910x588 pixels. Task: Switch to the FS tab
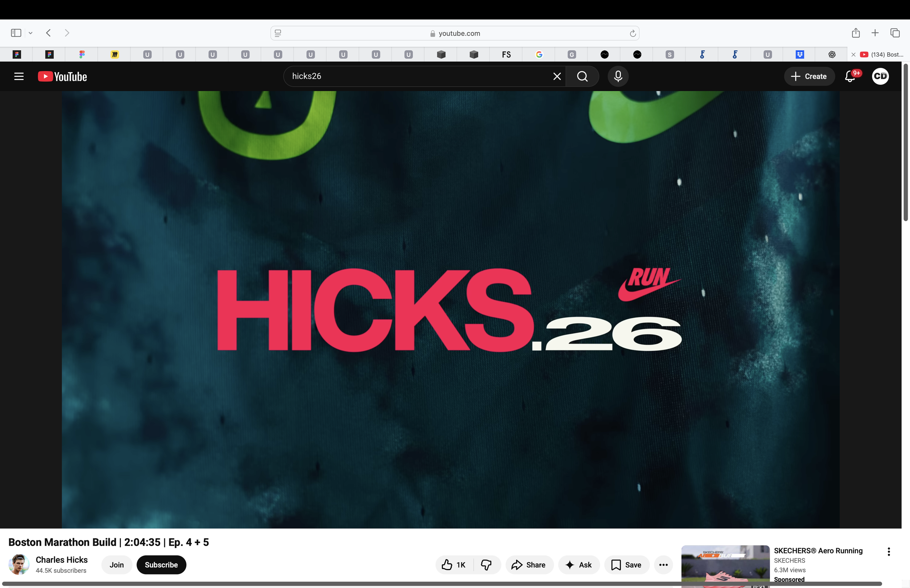click(x=506, y=55)
